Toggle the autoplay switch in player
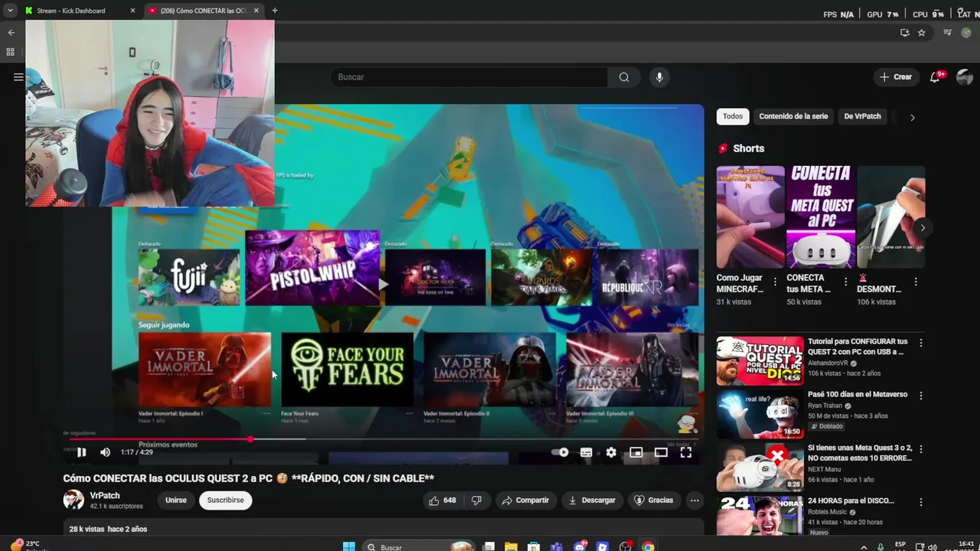Image resolution: width=980 pixels, height=551 pixels. point(560,452)
